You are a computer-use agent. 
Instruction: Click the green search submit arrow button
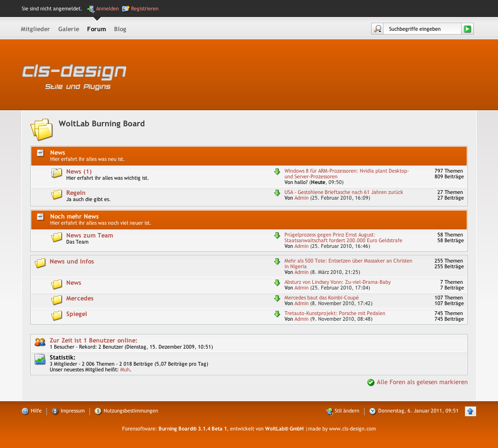[467, 29]
